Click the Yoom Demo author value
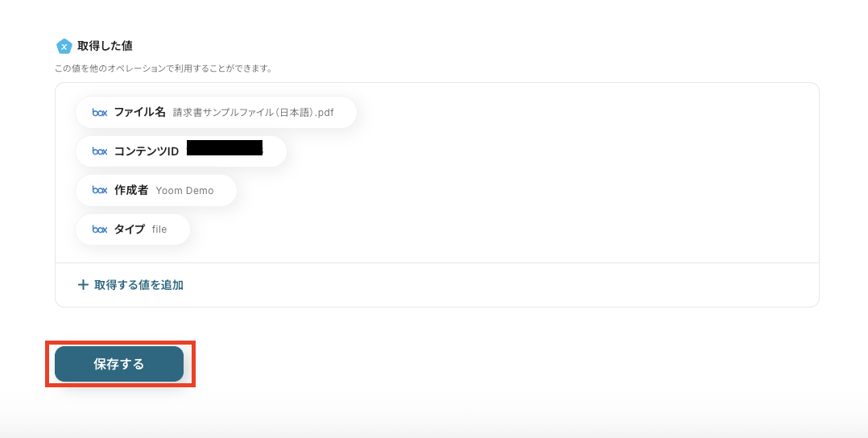This screenshot has height=438, width=868. pyautogui.click(x=184, y=191)
